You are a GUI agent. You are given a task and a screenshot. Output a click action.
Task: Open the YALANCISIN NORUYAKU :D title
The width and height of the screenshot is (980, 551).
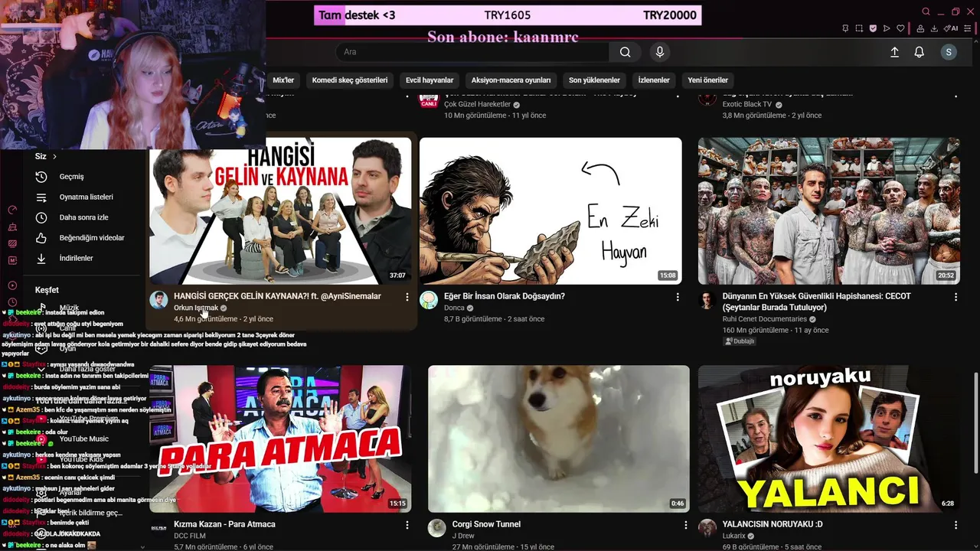point(773,524)
